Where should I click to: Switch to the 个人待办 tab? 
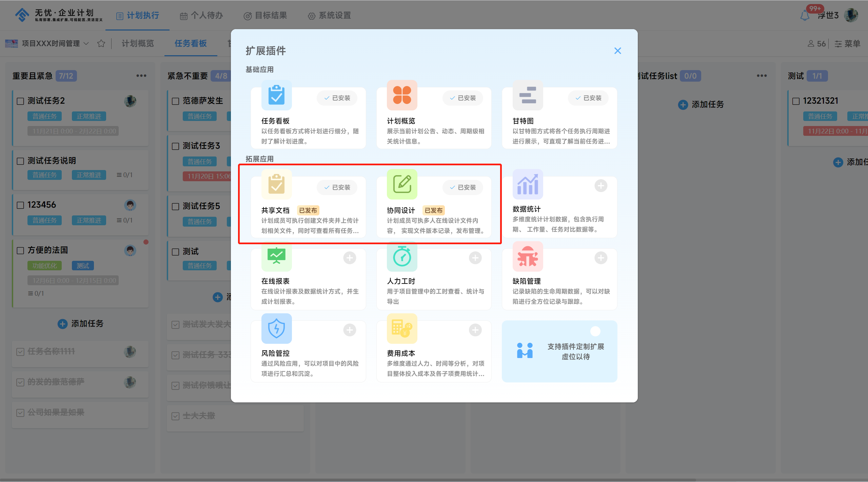click(x=201, y=16)
